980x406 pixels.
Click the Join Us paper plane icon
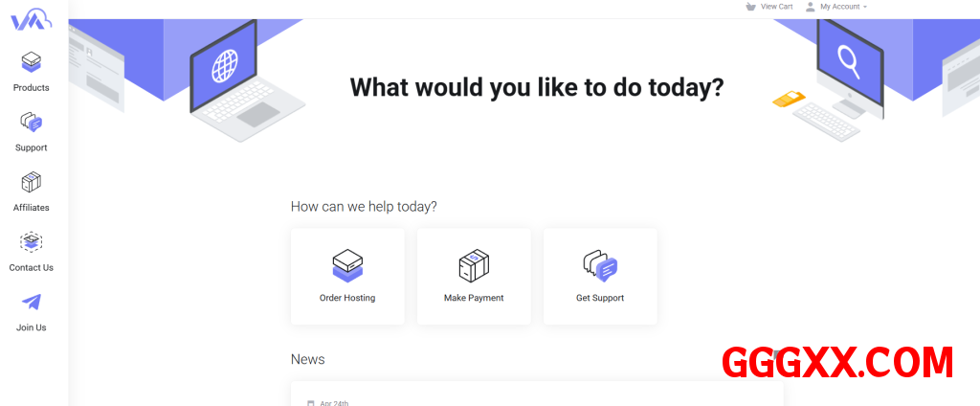tap(32, 302)
